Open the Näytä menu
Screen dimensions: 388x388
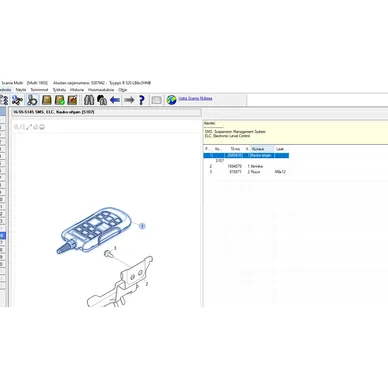coord(21,90)
